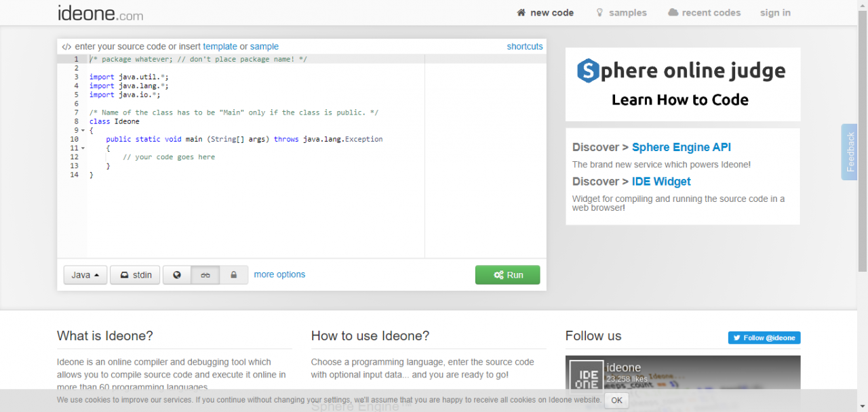Select 'samples' in the top navigation

coord(627,12)
